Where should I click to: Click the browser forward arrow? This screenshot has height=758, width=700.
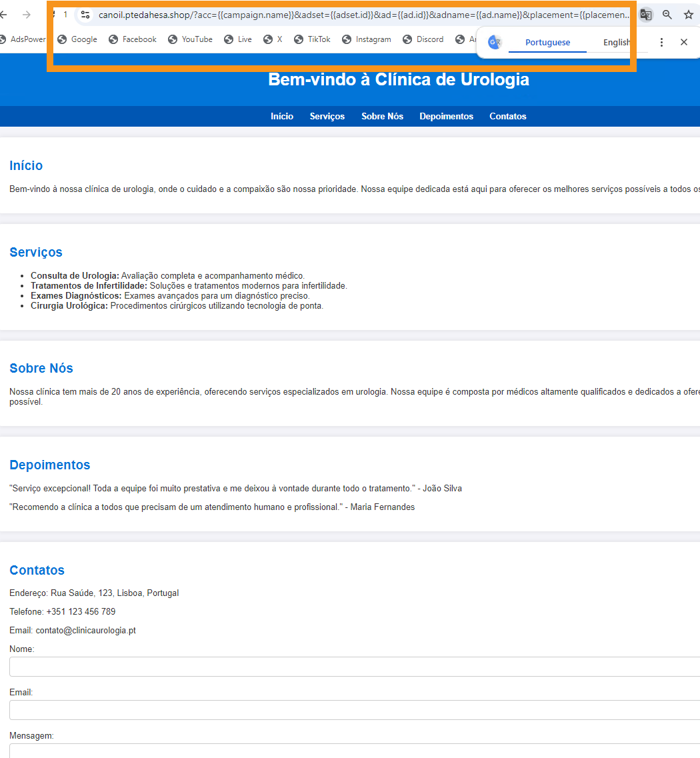(27, 15)
